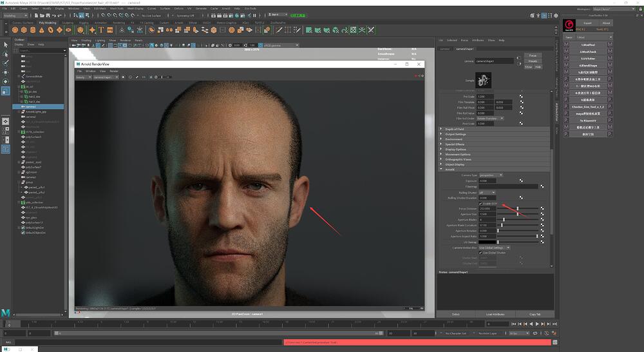
Task: Open Camera Motion Blur dropdown
Action: coord(495,248)
